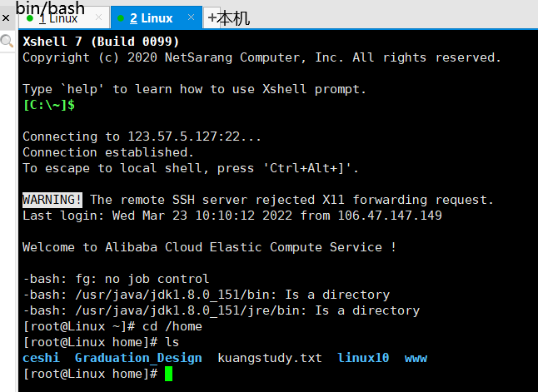Click the green status dot on tab 1

(30, 17)
